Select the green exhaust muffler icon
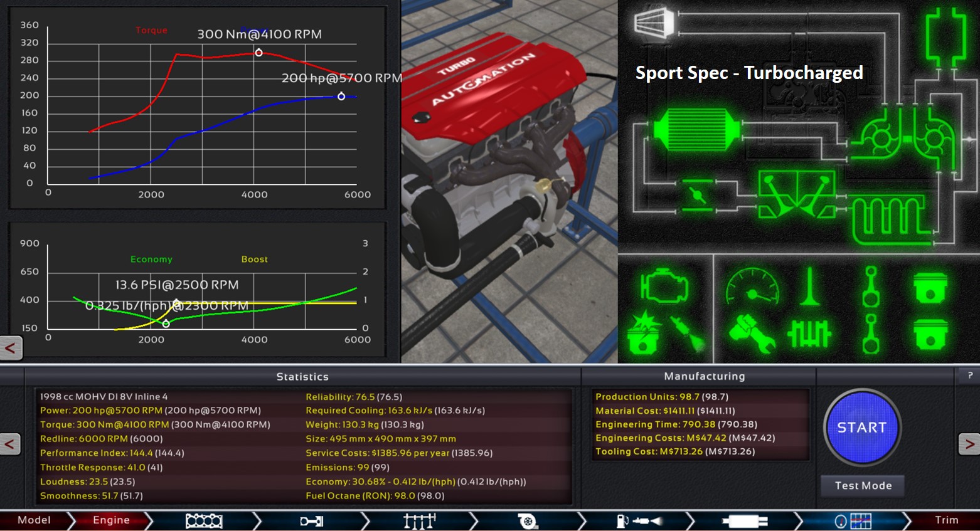This screenshot has height=531, width=980. [x=946, y=38]
